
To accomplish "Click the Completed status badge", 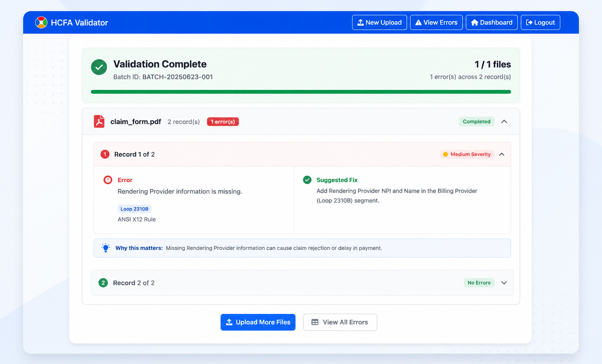I will (x=477, y=122).
